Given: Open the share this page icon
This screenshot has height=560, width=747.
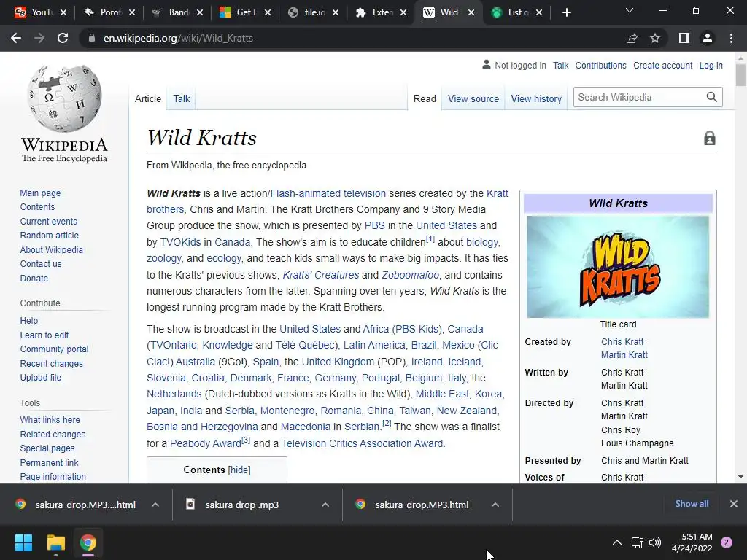Looking at the screenshot, I should (x=632, y=38).
